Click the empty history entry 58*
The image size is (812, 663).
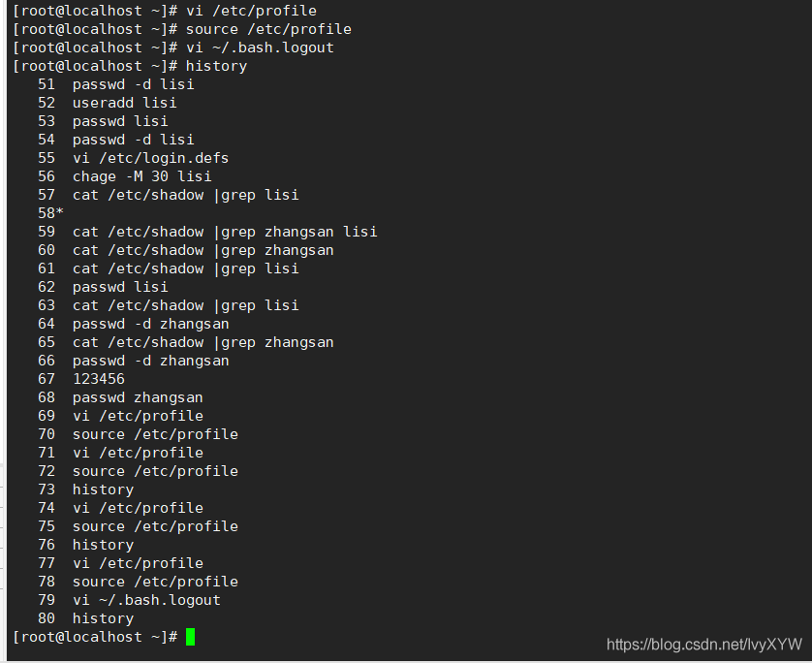point(50,213)
